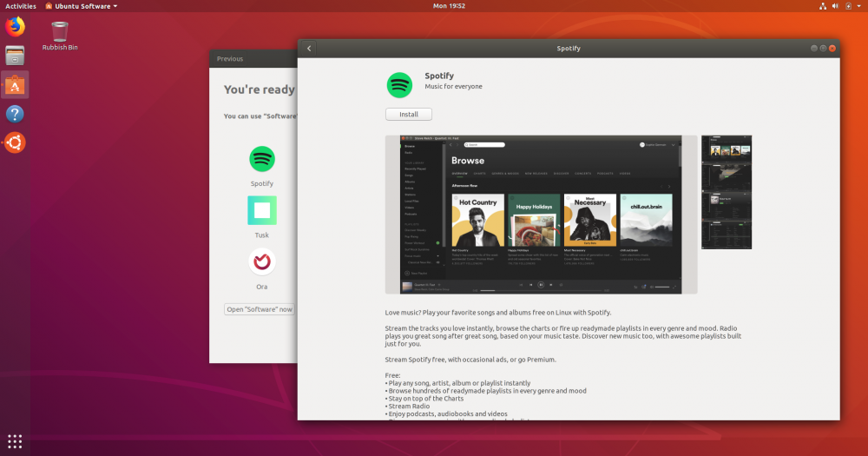
Task: Open the Ubuntu Software app menu
Action: (82, 6)
